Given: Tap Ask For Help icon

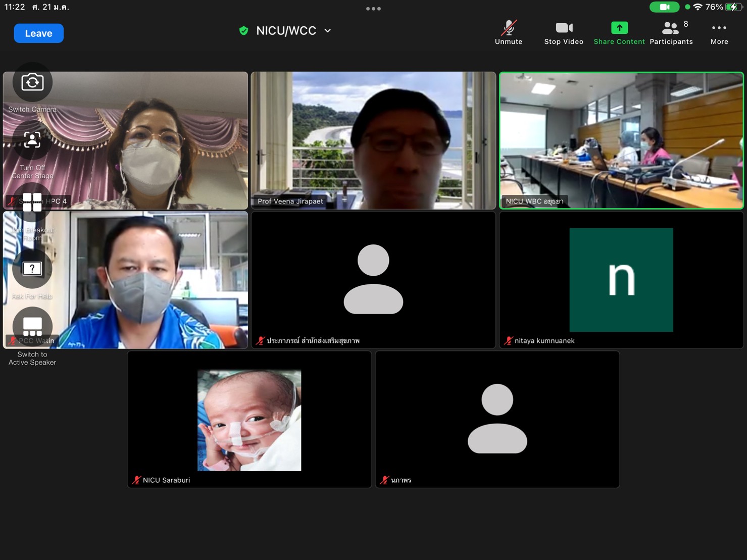Looking at the screenshot, I should (32, 269).
